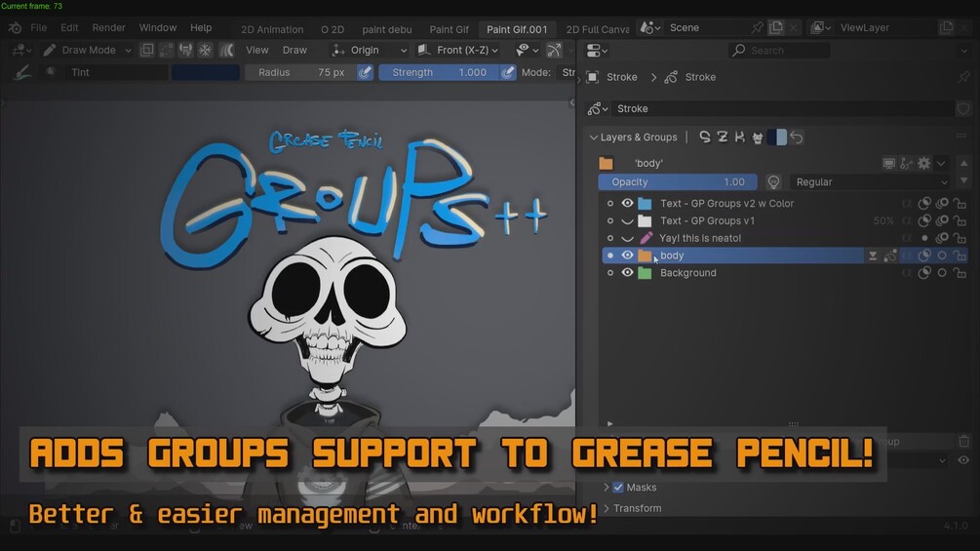Open the editor type selector in viewport header
980x551 pixels.
[21, 50]
